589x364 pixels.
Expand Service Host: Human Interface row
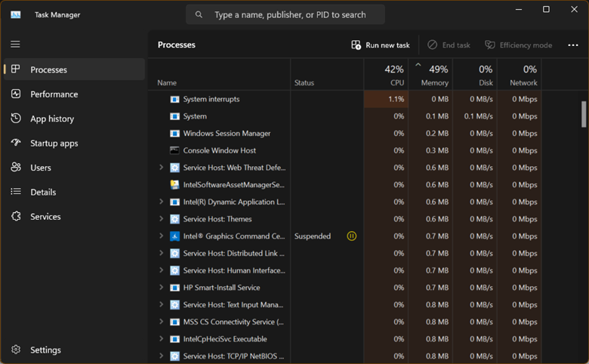coord(161,270)
